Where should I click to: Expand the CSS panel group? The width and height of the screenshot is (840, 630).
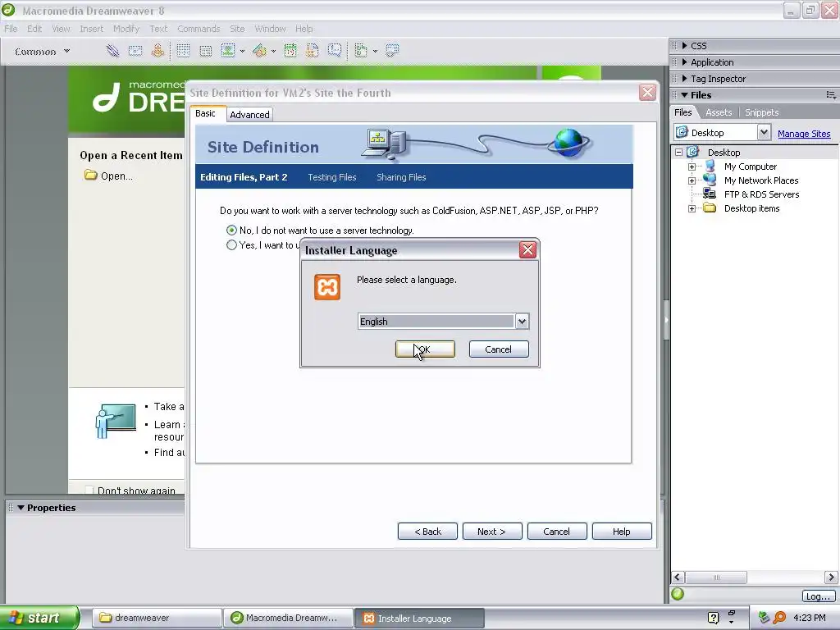coord(685,46)
